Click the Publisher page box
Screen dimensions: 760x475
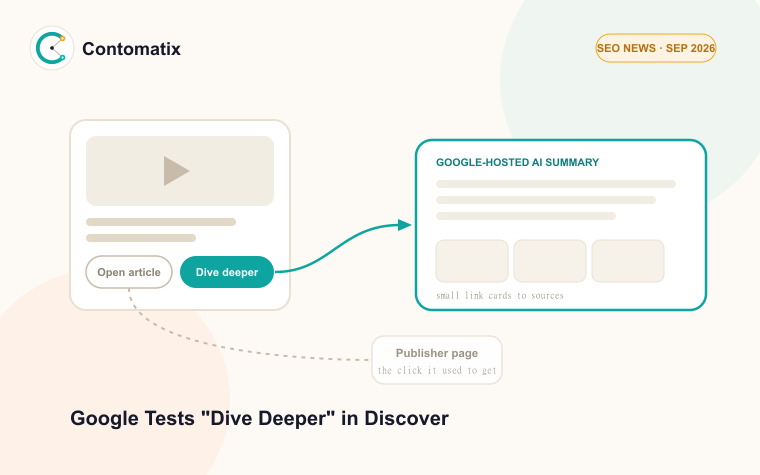pos(437,360)
